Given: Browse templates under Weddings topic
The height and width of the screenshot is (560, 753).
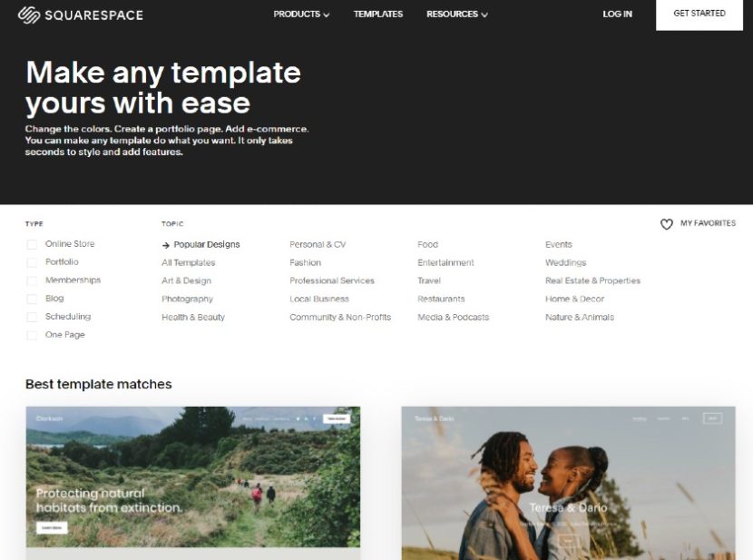Looking at the screenshot, I should pos(566,262).
